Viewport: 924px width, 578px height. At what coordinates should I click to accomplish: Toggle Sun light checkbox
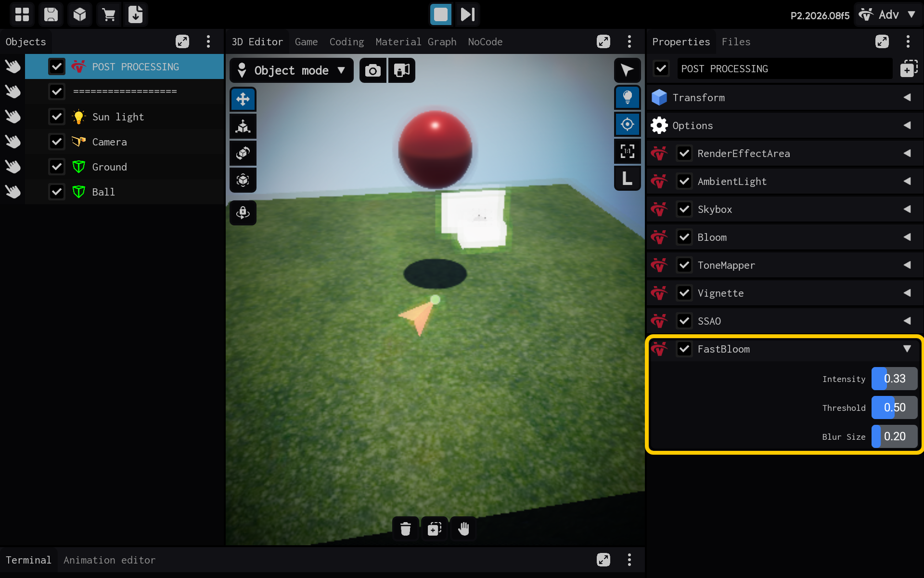tap(57, 117)
